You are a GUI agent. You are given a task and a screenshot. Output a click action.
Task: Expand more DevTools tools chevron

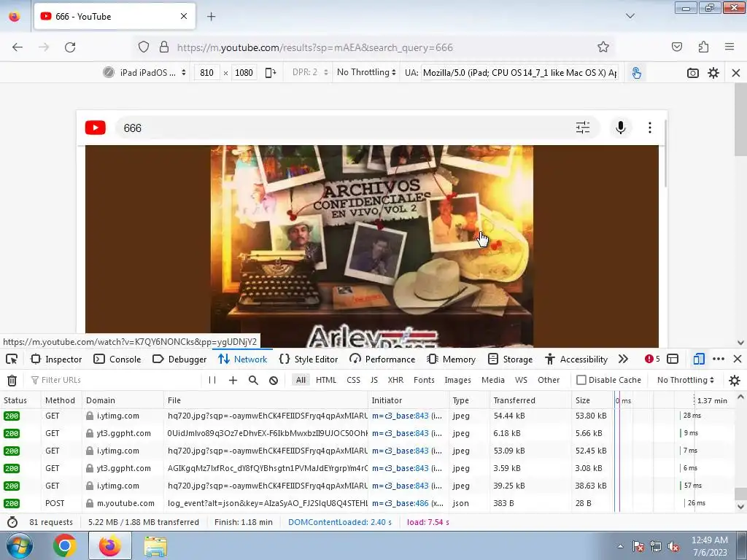(x=623, y=359)
